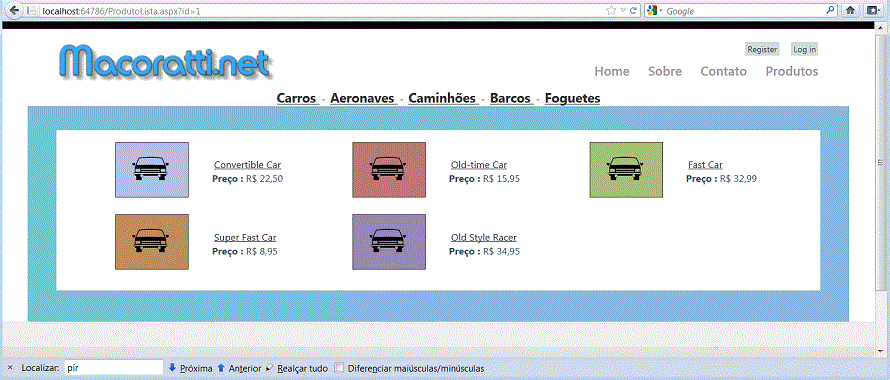Screen dimensions: 890x380
Task: Open the Produtos menu item
Action: click(x=792, y=71)
